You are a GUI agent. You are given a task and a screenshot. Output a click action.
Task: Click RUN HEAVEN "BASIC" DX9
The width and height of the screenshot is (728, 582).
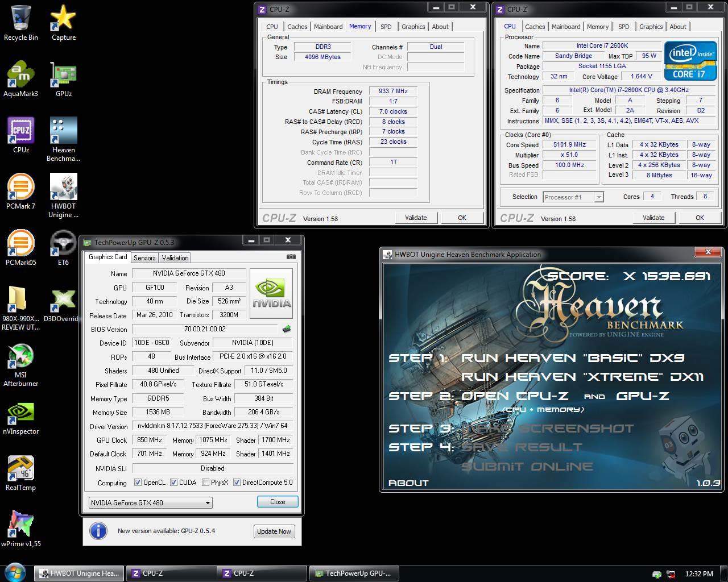[573, 358]
